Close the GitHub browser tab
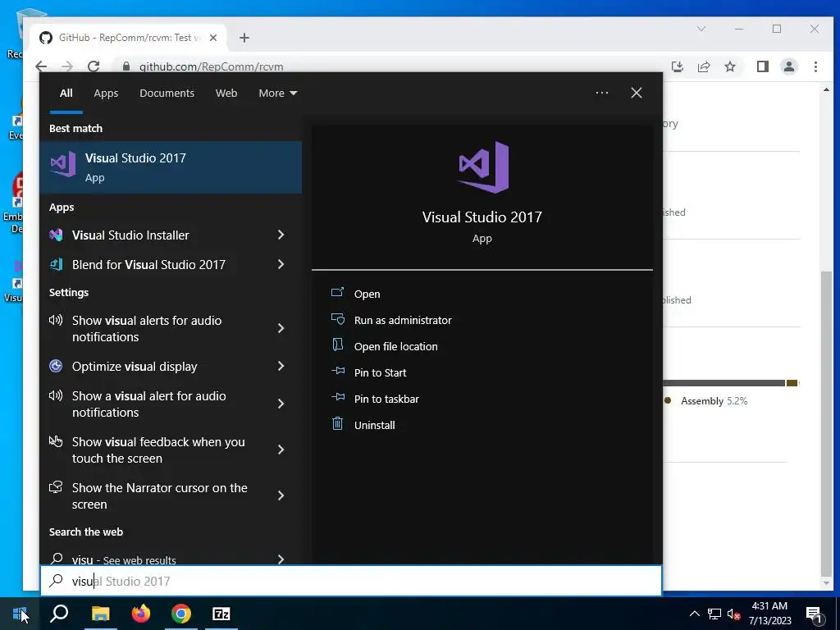The width and height of the screenshot is (840, 630). pyautogui.click(x=213, y=38)
